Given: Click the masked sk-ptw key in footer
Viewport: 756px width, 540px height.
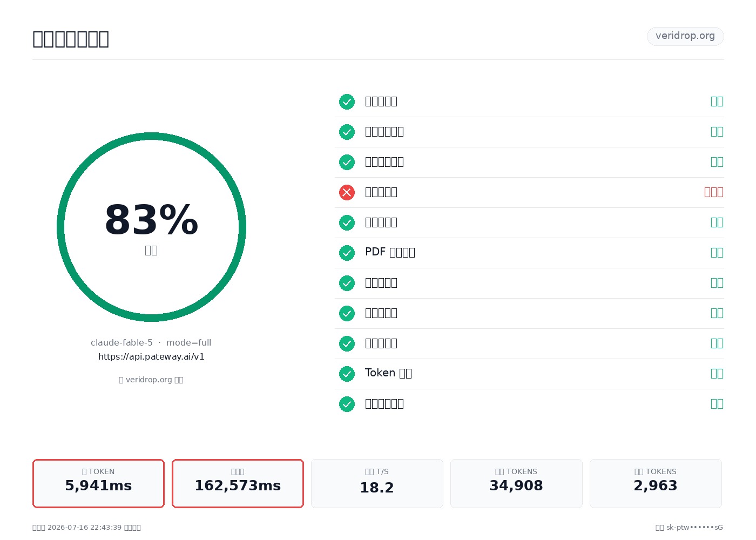Looking at the screenshot, I should click(x=694, y=528).
